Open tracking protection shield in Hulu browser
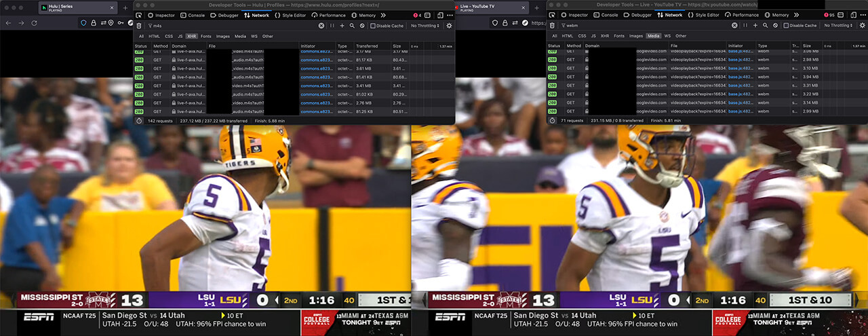 click(84, 22)
